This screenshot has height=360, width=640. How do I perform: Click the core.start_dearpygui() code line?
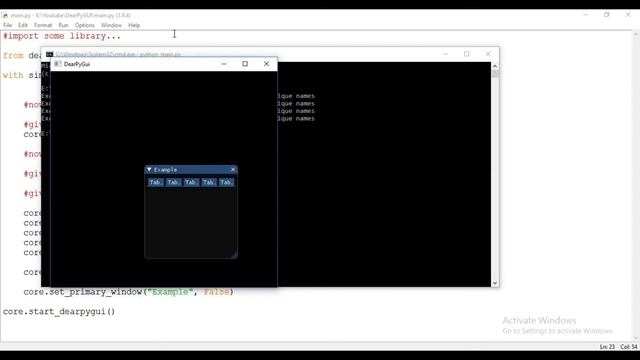pos(59,311)
